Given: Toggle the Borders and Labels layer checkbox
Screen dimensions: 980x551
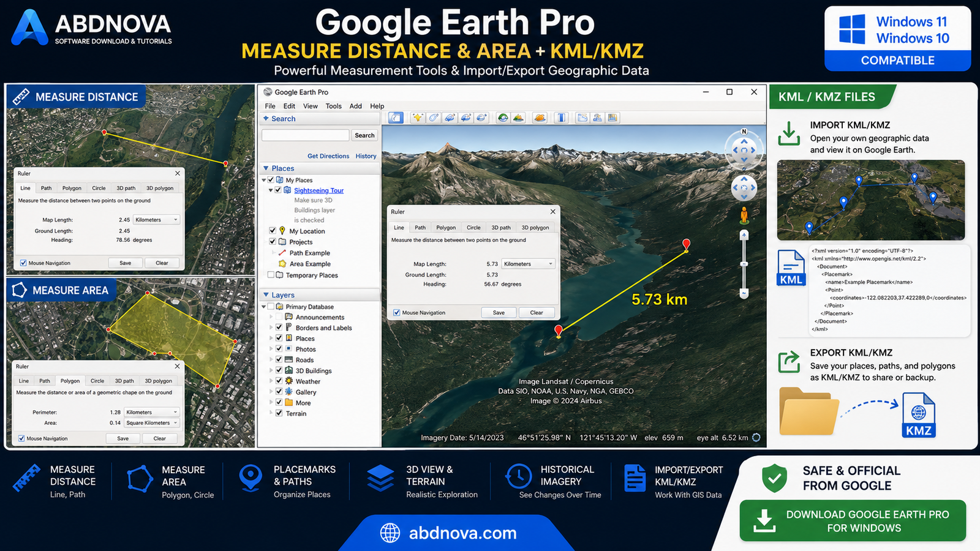Looking at the screenshot, I should click(x=279, y=328).
